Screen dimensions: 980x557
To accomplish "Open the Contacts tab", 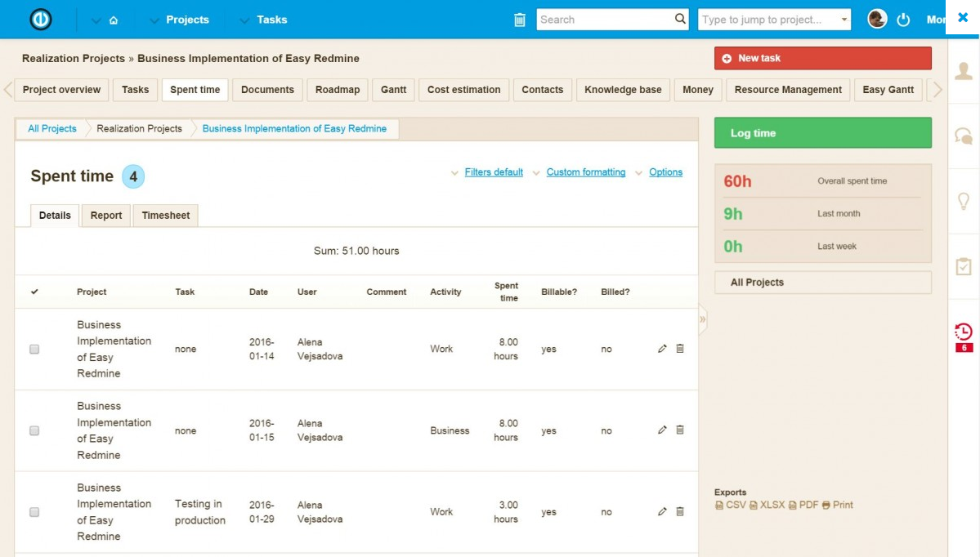I will coord(543,90).
